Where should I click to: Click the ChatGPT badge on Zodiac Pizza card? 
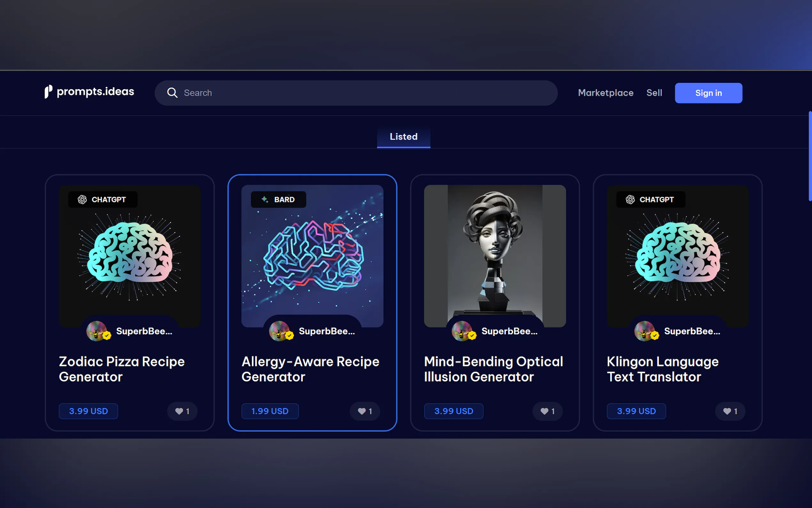(x=103, y=200)
